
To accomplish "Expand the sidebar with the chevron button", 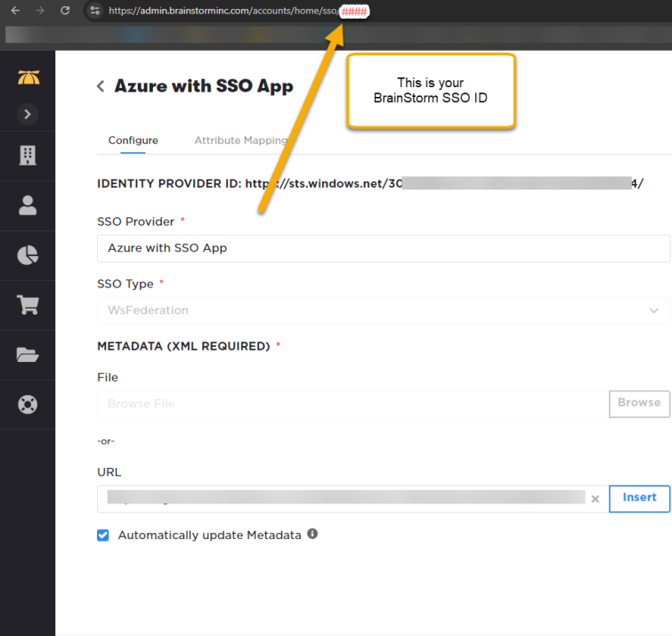I will click(28, 114).
